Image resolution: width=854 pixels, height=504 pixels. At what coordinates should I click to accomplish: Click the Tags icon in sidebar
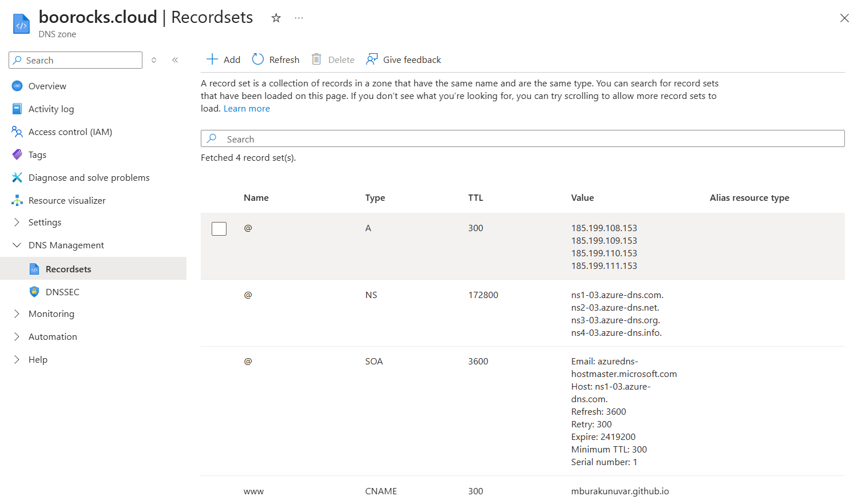(x=17, y=154)
